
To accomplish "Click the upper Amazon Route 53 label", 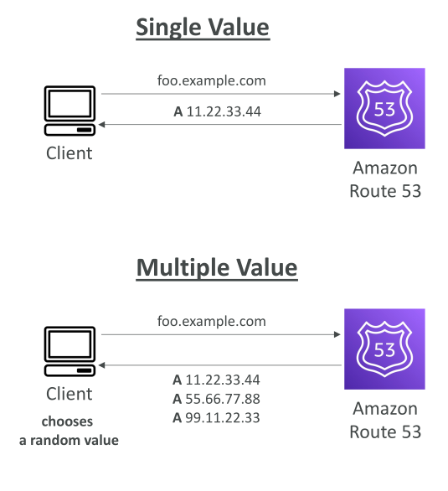I will tap(385, 179).
